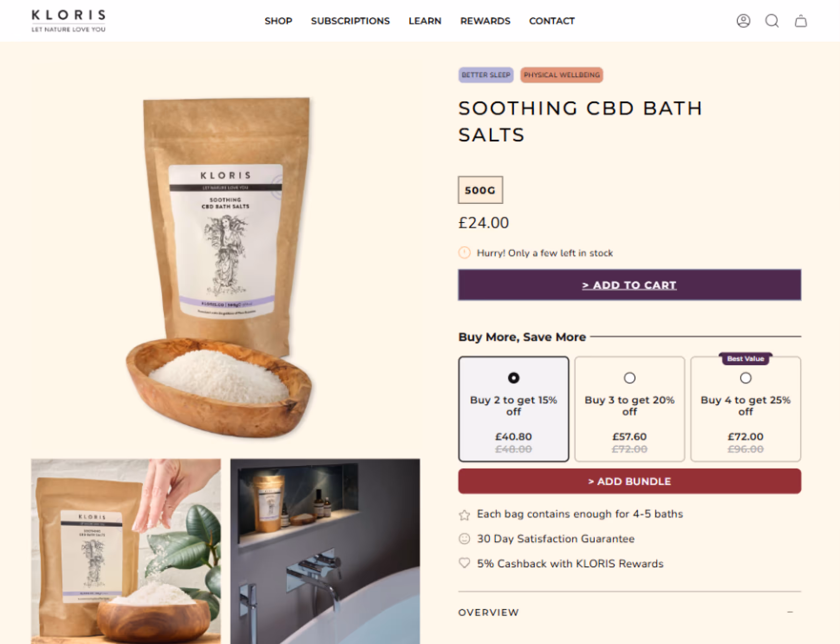This screenshot has width=840, height=644.
Task: Add the product to cart
Action: (x=629, y=285)
